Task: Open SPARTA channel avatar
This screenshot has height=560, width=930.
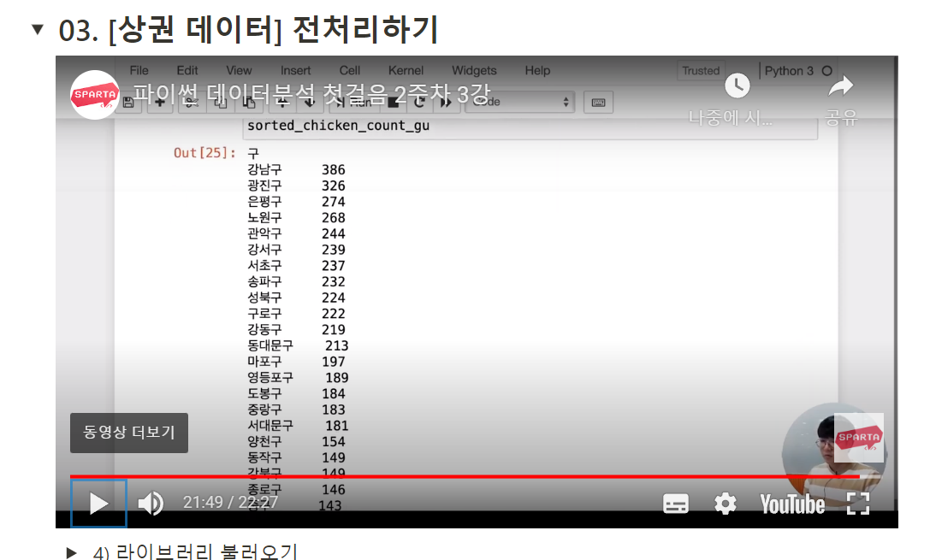Action: [95, 95]
